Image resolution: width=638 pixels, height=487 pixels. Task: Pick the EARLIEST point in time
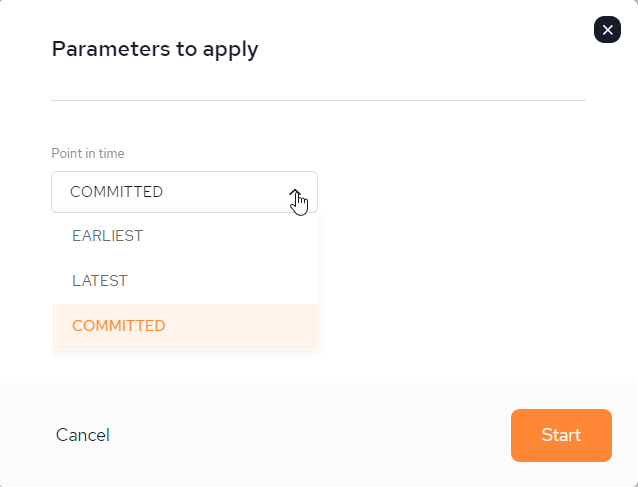(x=184, y=236)
